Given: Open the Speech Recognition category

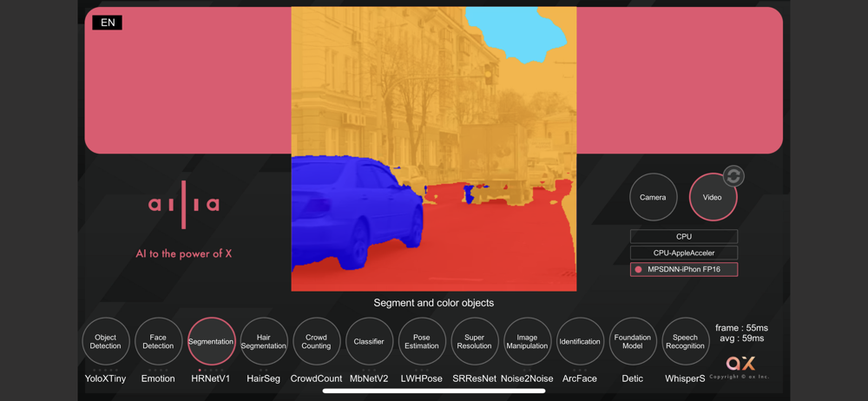Looking at the screenshot, I should [x=686, y=341].
